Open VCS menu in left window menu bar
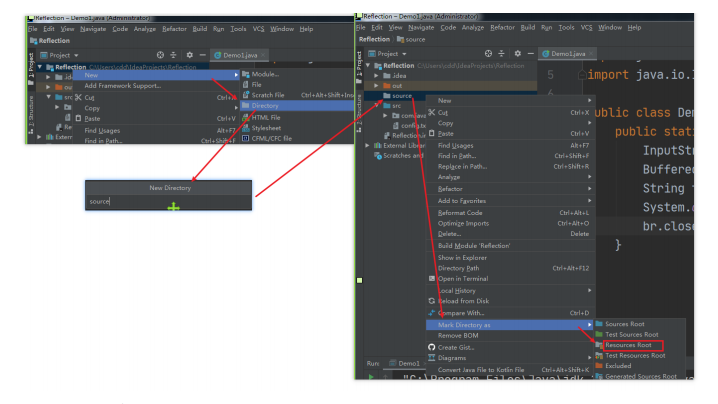 click(258, 29)
